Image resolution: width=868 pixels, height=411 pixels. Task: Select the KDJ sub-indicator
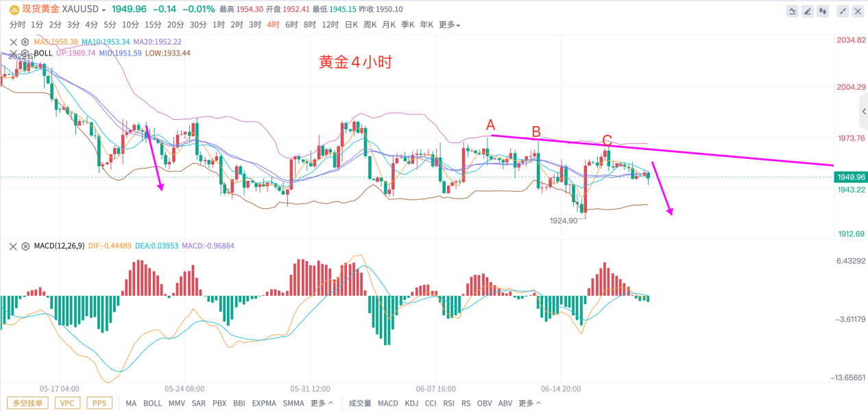coord(411,403)
